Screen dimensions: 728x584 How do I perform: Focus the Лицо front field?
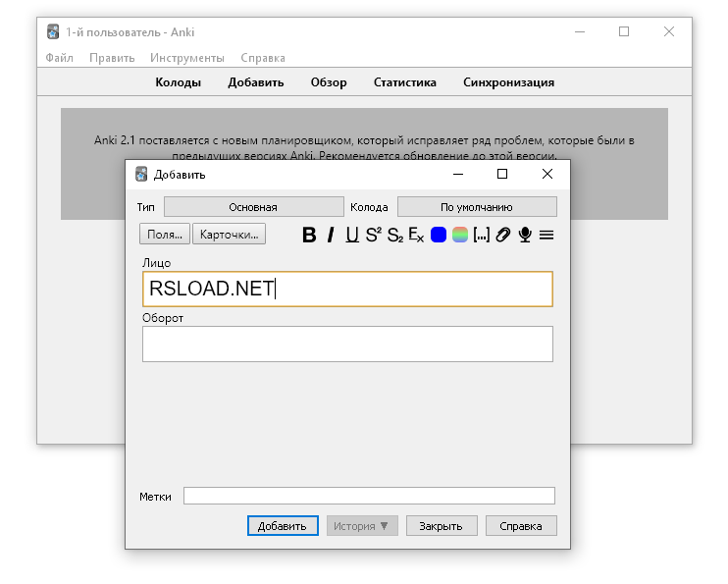coord(347,289)
